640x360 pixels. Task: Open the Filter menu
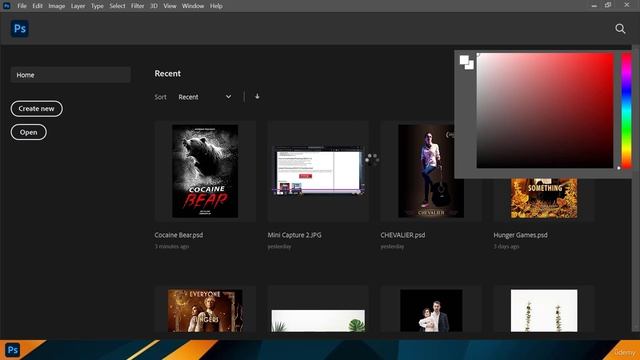138,6
